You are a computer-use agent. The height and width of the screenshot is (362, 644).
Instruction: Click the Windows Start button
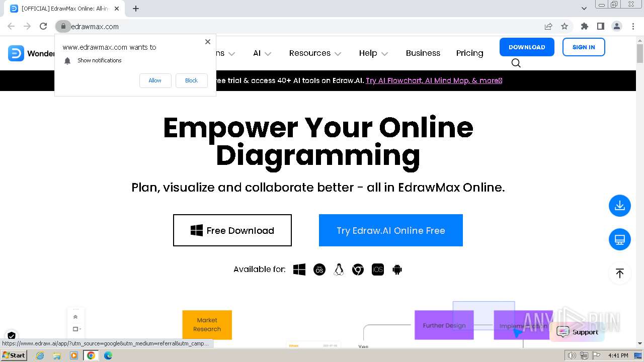point(14,355)
